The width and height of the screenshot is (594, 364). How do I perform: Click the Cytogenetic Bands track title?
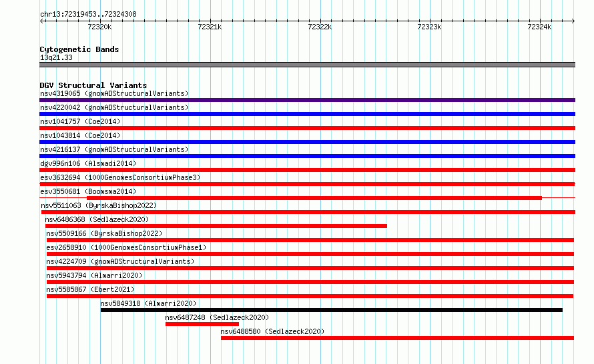[x=79, y=49]
